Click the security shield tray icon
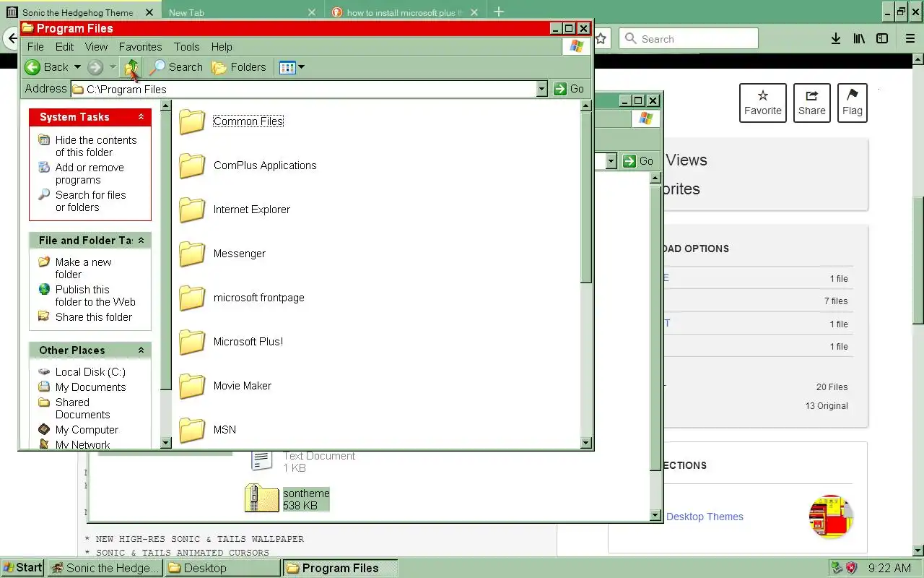Screen dimensions: 924x578 tap(851, 568)
